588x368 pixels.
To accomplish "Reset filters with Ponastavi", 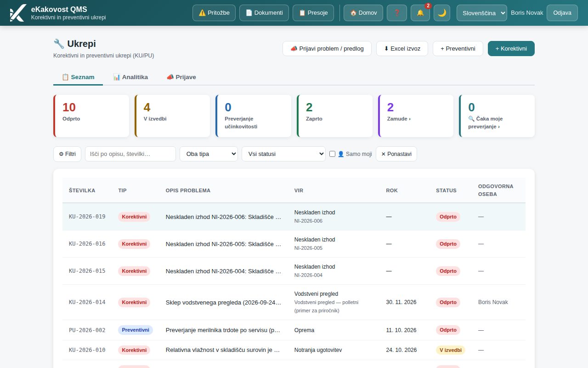I will click(396, 154).
